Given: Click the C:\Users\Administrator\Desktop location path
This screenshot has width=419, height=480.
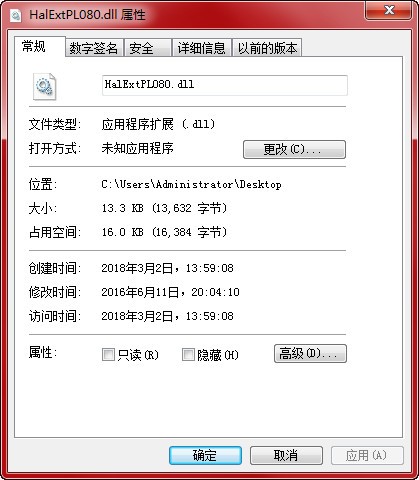Looking at the screenshot, I should pyautogui.click(x=192, y=184).
